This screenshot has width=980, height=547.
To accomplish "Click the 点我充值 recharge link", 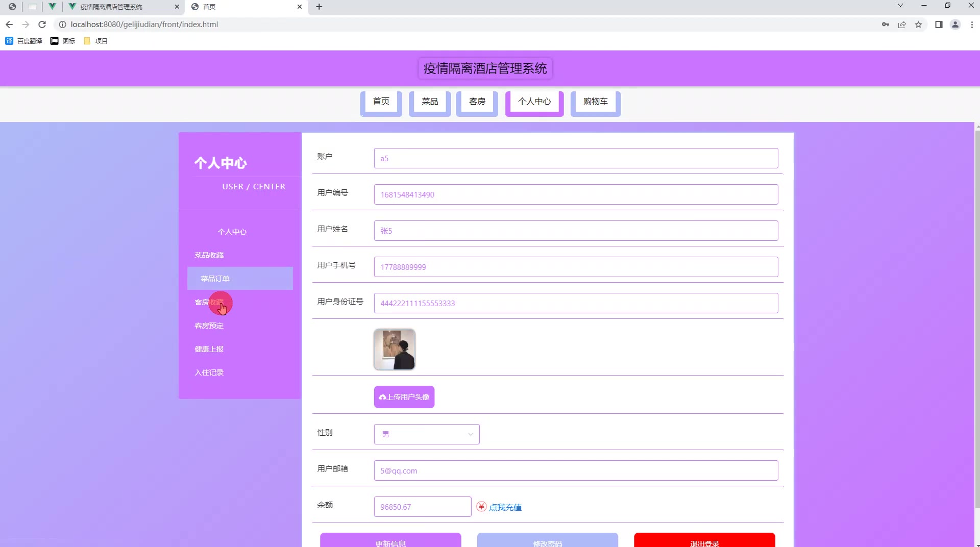I will click(x=505, y=507).
